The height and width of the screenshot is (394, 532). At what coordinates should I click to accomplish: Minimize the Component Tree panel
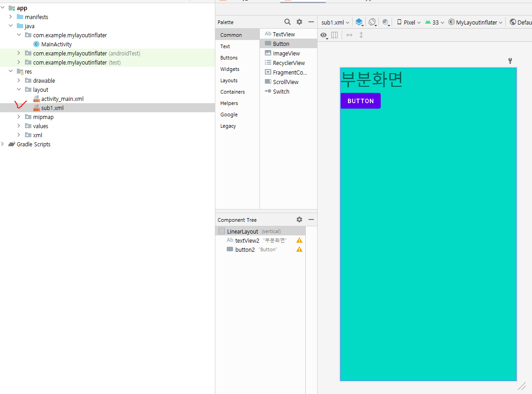point(311,219)
